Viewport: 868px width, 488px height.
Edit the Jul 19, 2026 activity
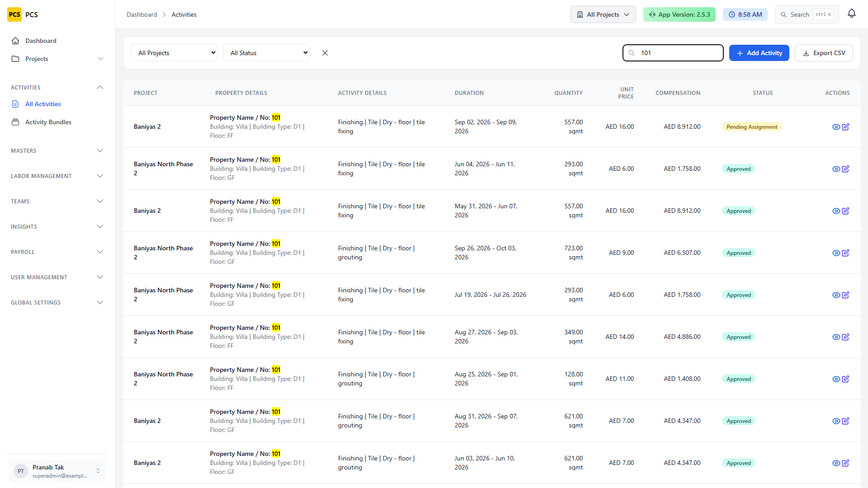coord(845,295)
